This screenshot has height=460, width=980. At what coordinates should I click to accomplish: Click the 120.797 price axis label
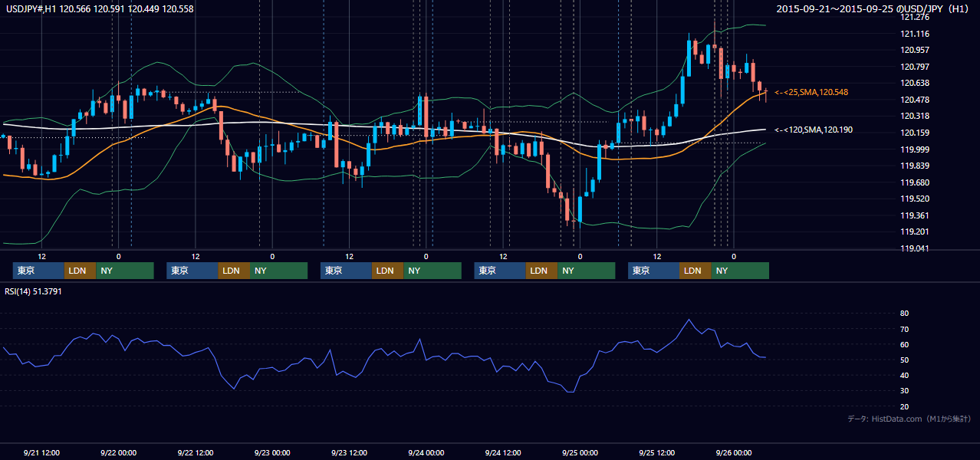[x=916, y=67]
